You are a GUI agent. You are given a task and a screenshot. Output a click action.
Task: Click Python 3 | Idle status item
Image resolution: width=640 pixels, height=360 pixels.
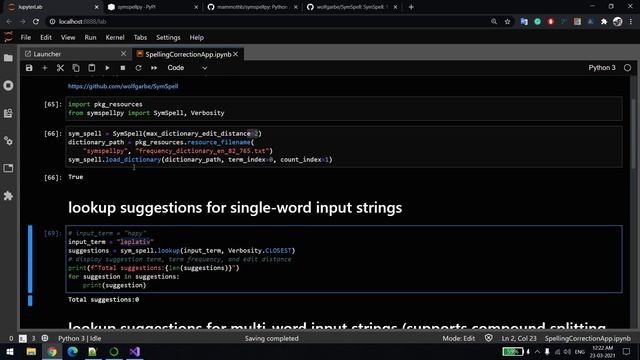80,338
